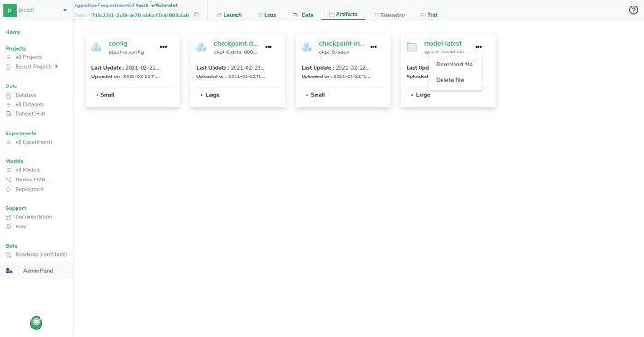Viewport: 644px width, 337px height.
Task: Open the config card three-dot menu
Action: pos(164,47)
